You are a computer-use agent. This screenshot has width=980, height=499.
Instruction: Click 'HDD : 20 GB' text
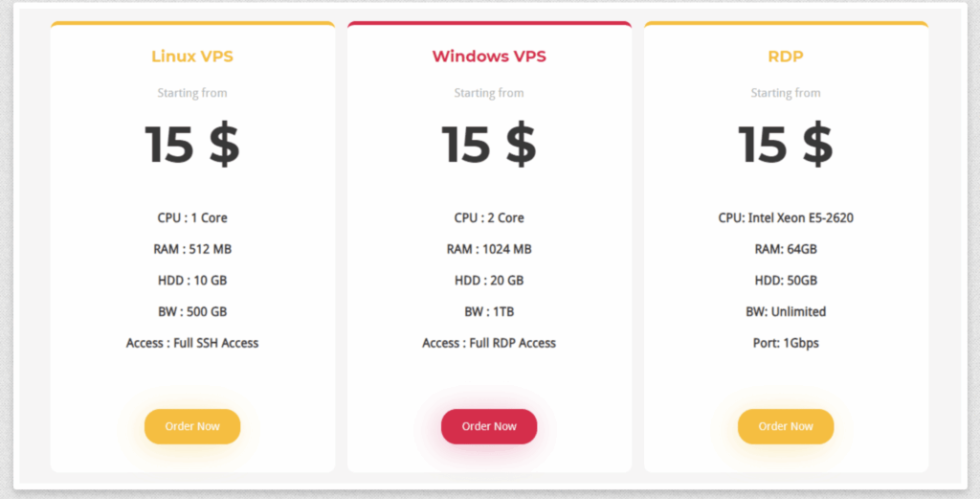point(489,281)
